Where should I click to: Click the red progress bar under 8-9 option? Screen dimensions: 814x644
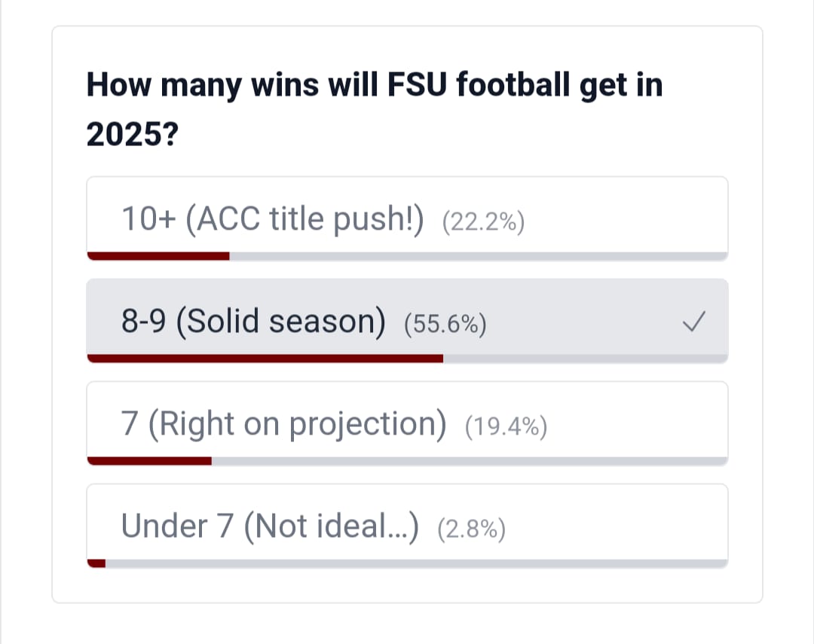[x=265, y=359]
